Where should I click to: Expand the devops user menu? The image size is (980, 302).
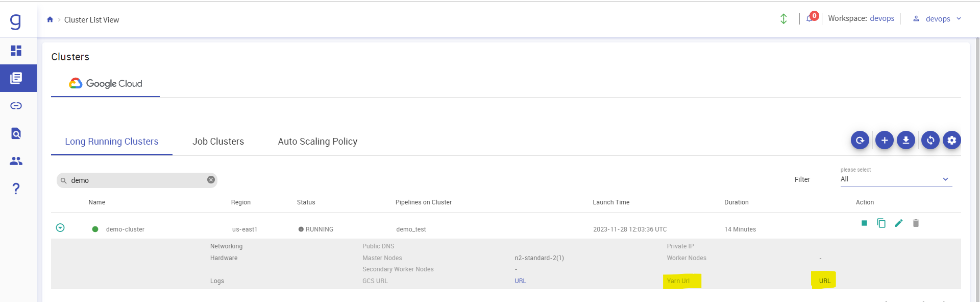pos(938,19)
